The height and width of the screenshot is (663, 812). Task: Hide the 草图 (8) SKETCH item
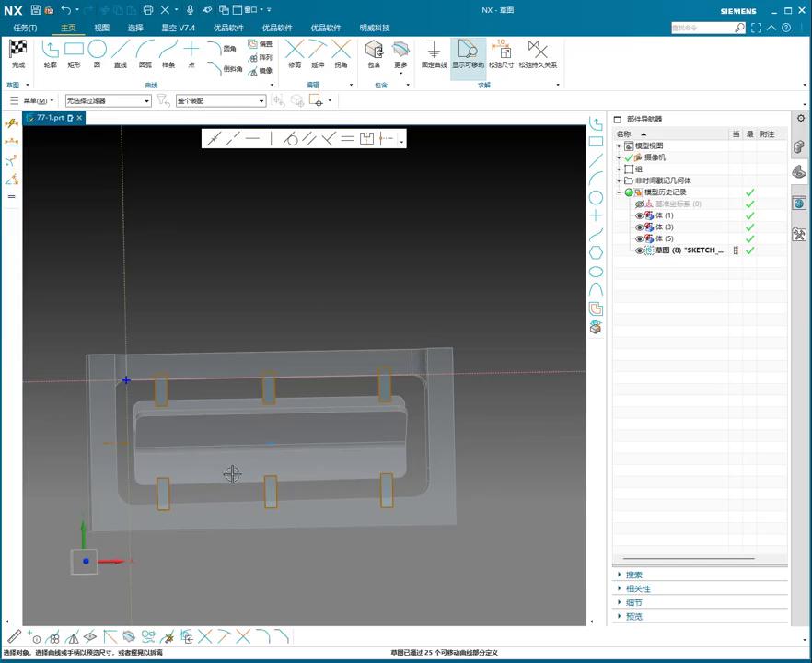[x=640, y=250]
